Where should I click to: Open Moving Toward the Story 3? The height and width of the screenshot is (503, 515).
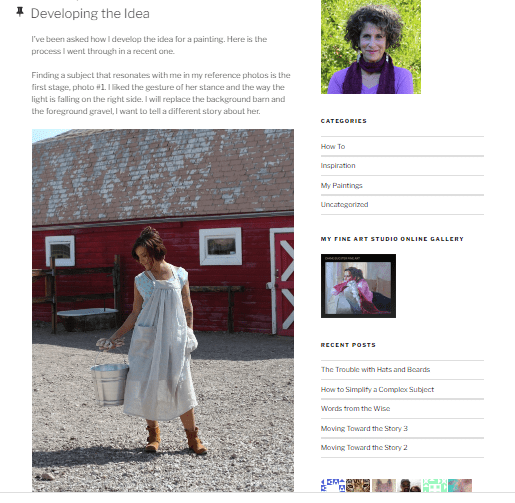364,428
